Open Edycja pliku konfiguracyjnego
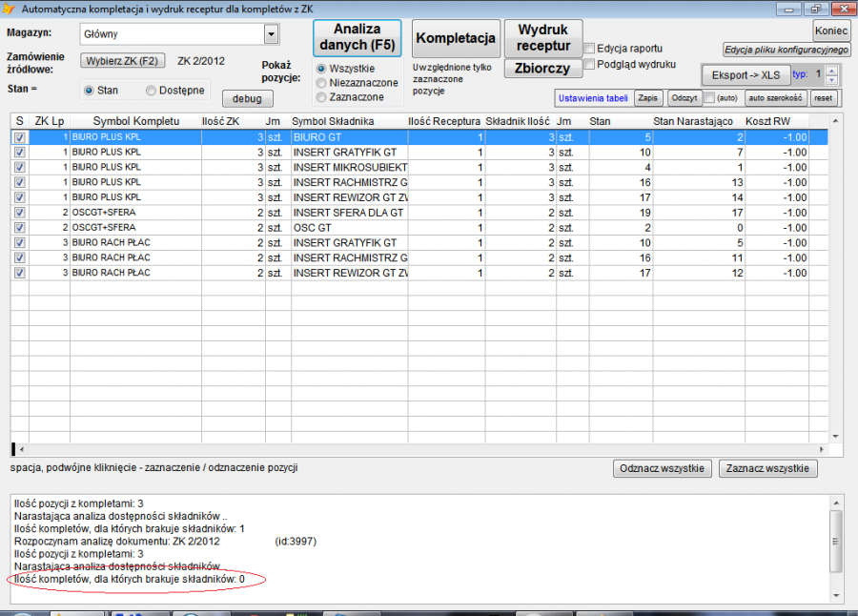The width and height of the screenshot is (858, 616). [x=786, y=50]
